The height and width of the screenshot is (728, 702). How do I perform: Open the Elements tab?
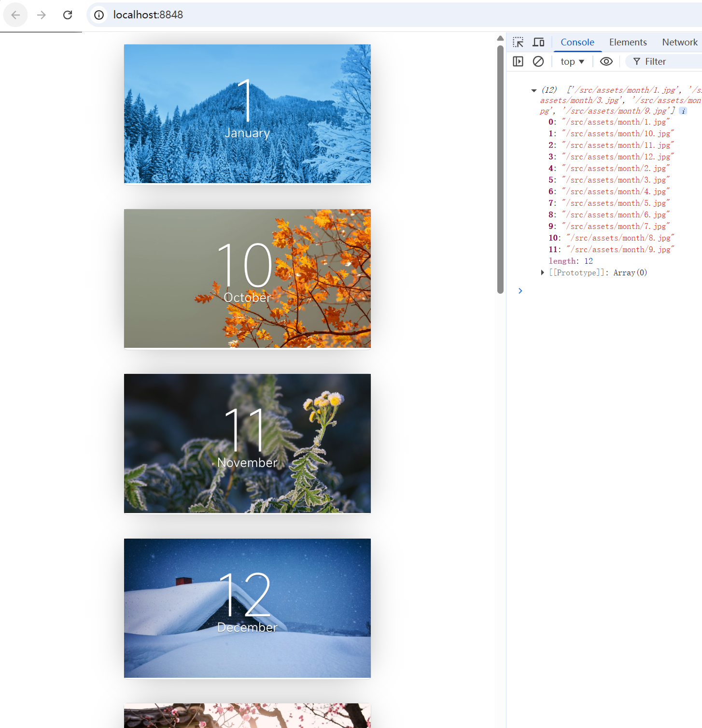coord(628,42)
